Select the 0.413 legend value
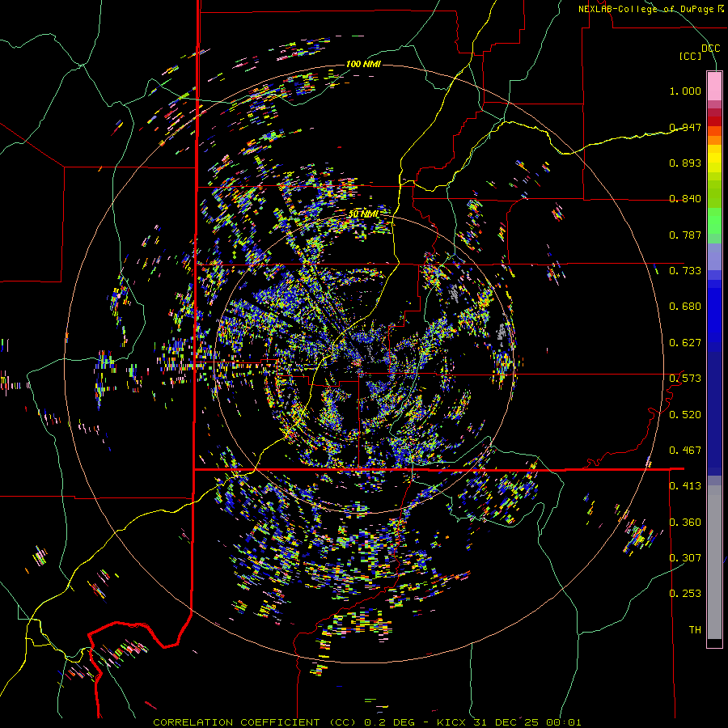The height and width of the screenshot is (728, 728). pos(685,486)
